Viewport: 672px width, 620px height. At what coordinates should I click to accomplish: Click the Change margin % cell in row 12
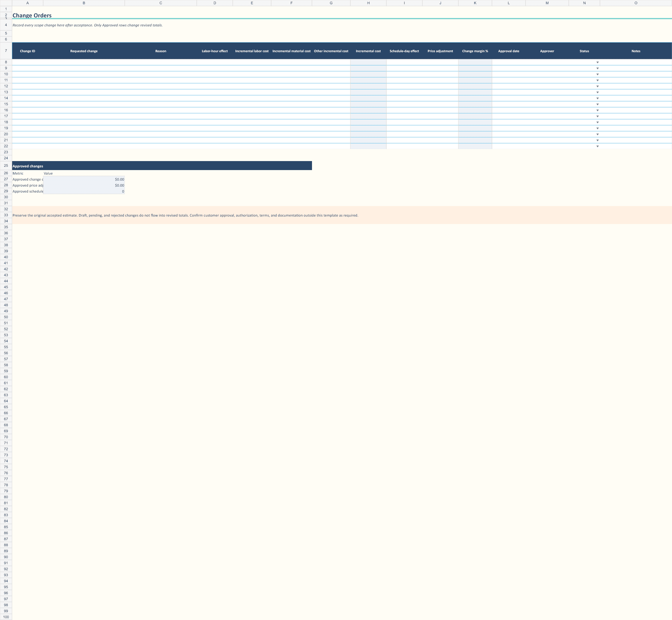[x=475, y=86]
